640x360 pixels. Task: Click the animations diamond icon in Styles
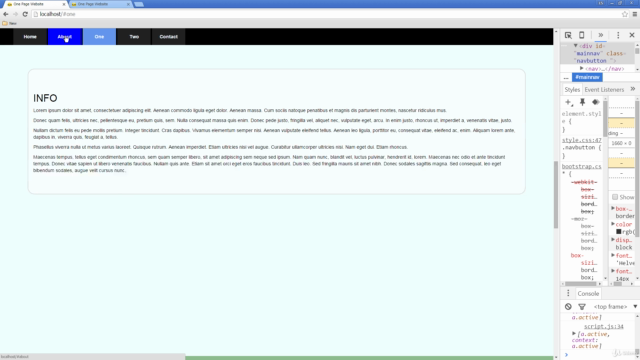click(596, 102)
